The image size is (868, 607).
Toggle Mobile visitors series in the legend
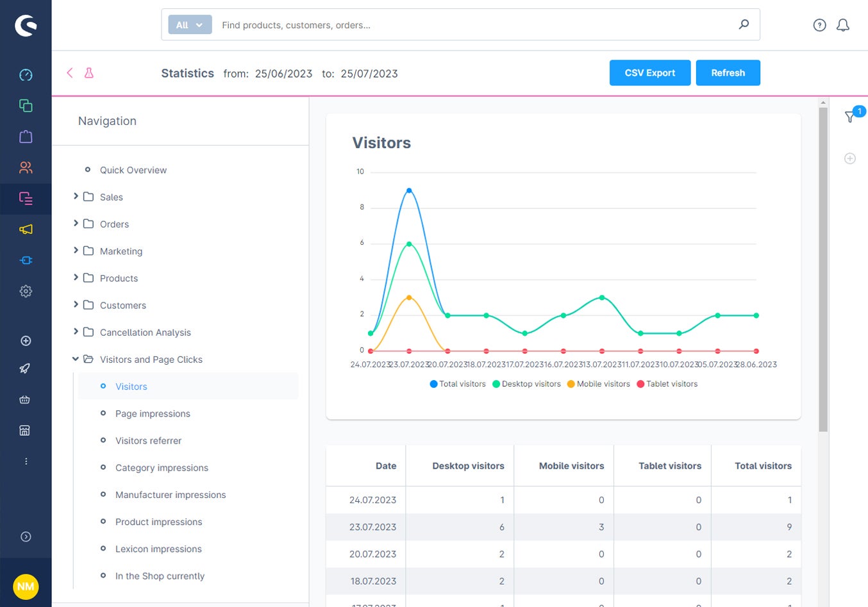pos(599,384)
